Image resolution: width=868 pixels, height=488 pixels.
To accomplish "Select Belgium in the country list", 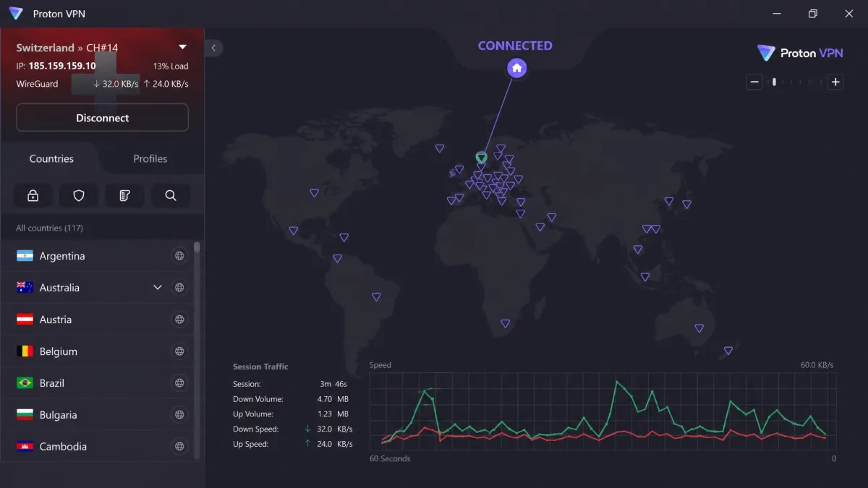I will [98, 351].
